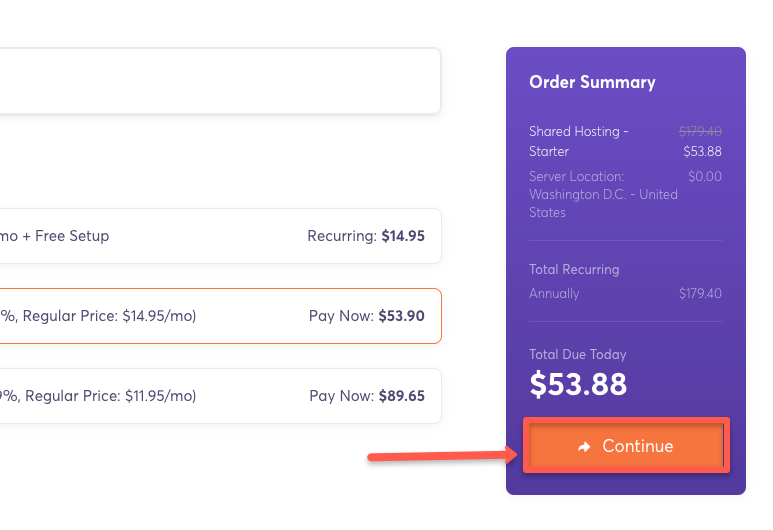Viewport: 773px width, 530px height.
Task: Click the $0.00 server location fee
Action: (704, 176)
